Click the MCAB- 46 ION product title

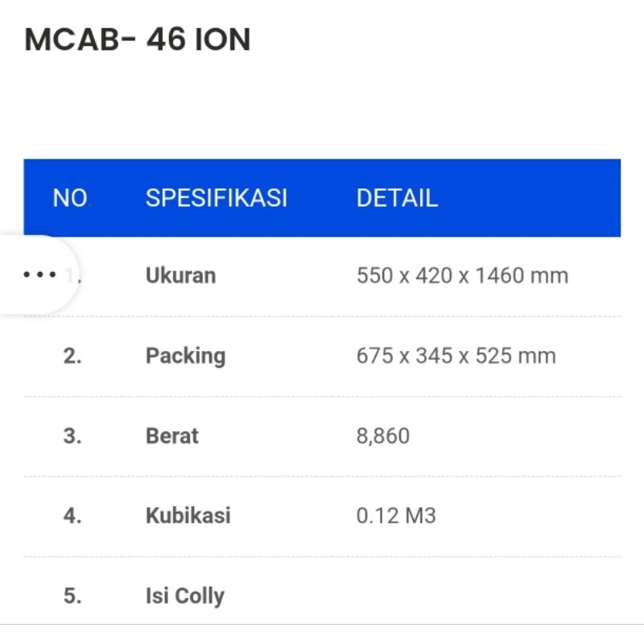[138, 39]
